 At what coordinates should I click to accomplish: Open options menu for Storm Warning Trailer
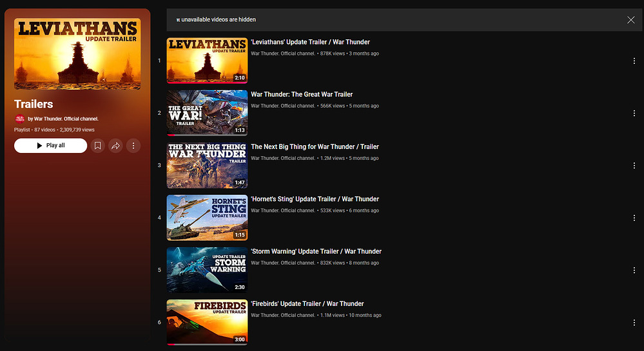click(634, 270)
